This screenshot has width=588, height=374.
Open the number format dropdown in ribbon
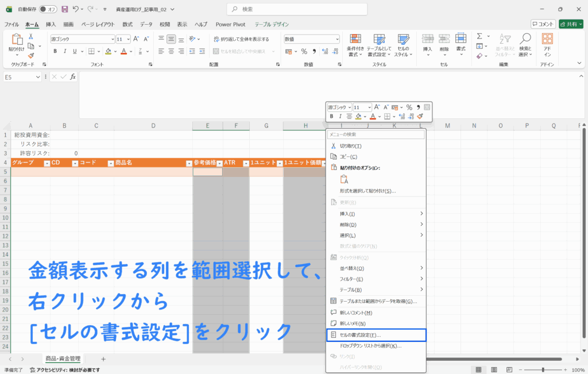336,39
